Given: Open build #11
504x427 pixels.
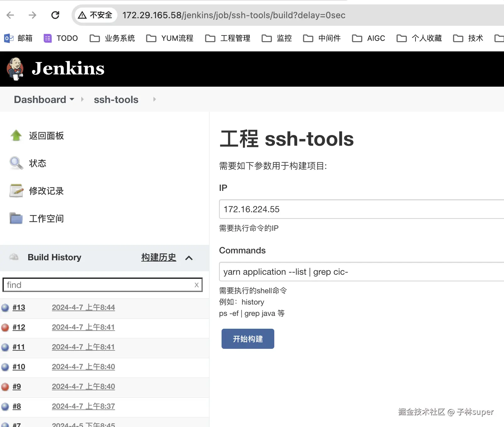Looking at the screenshot, I should pos(19,347).
